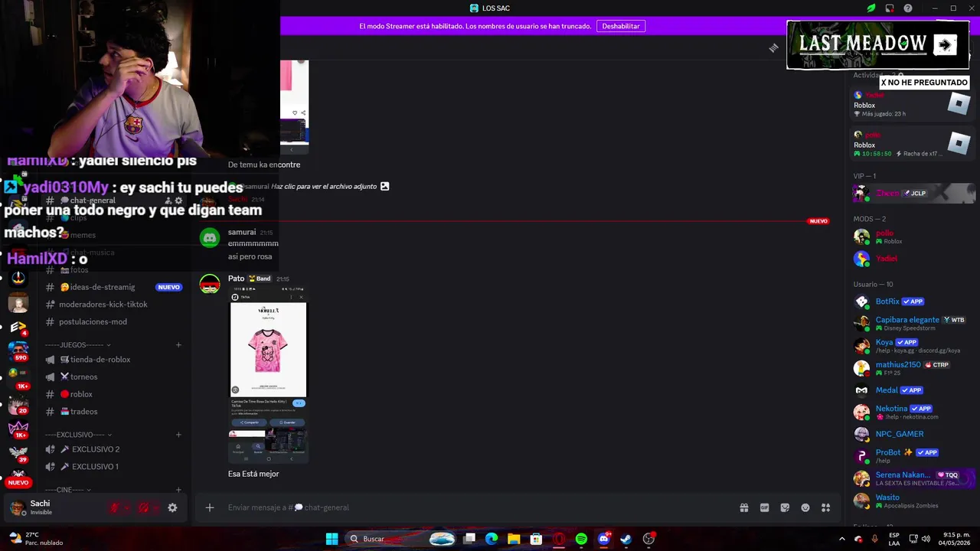Open the gift Nitro icon
The height and width of the screenshot is (551, 980).
pyautogui.click(x=743, y=507)
